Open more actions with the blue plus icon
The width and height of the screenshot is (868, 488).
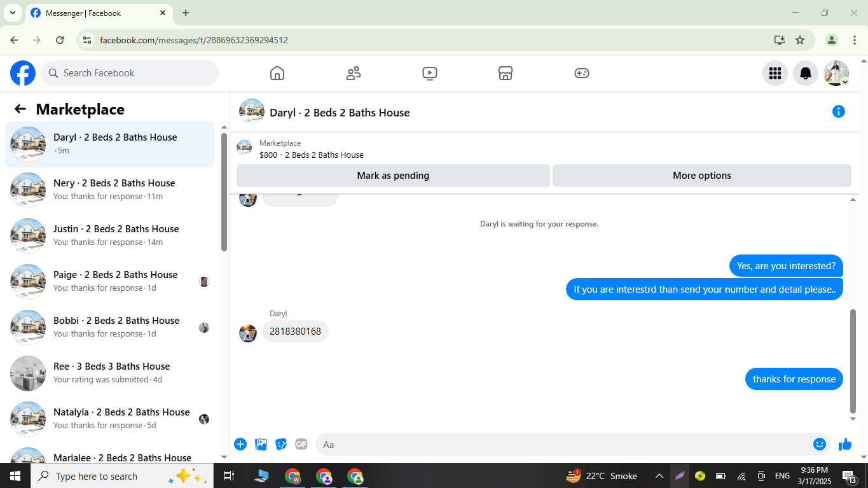pos(240,444)
